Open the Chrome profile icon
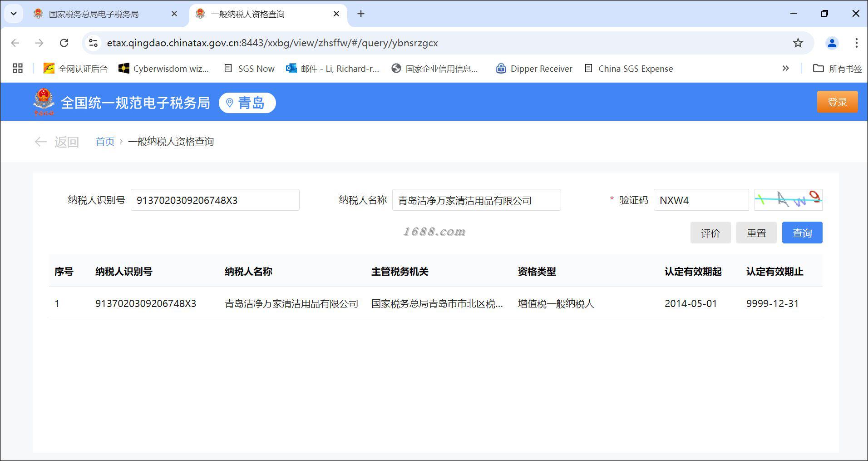 [x=832, y=43]
